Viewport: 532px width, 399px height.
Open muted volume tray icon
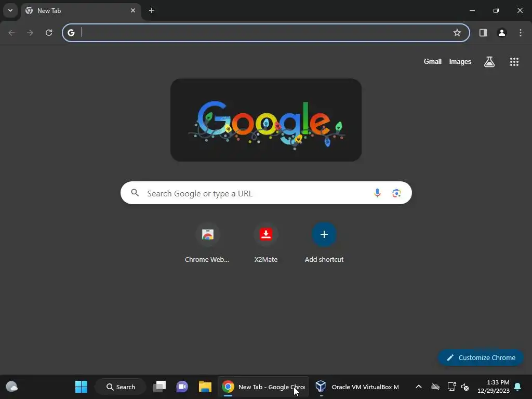point(465,387)
